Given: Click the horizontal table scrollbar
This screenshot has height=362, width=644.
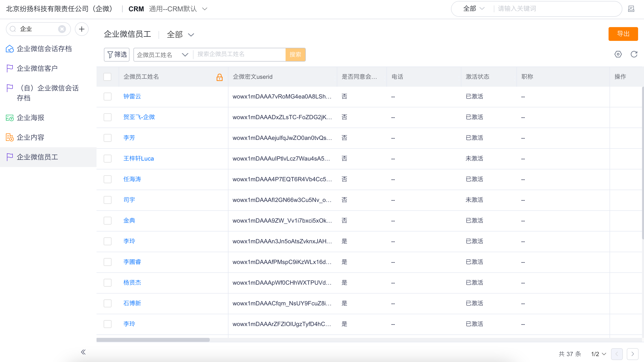Looking at the screenshot, I should 153,340.
